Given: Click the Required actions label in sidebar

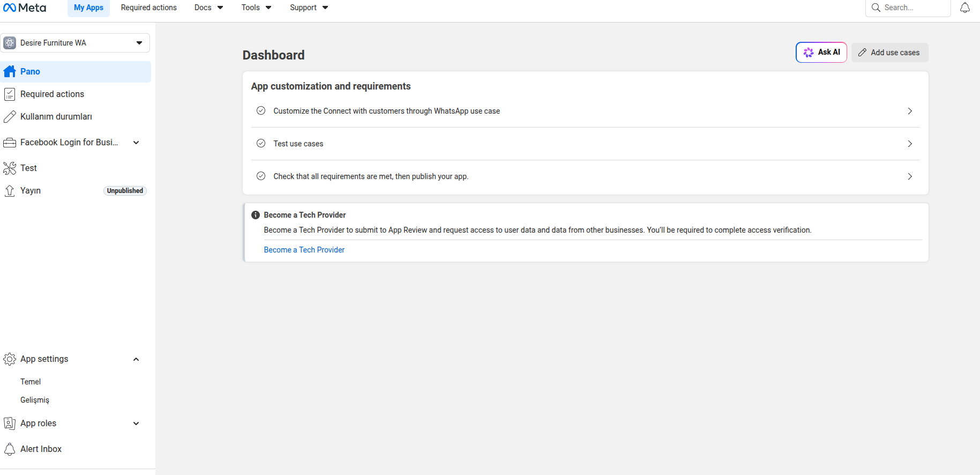Looking at the screenshot, I should click(x=53, y=94).
